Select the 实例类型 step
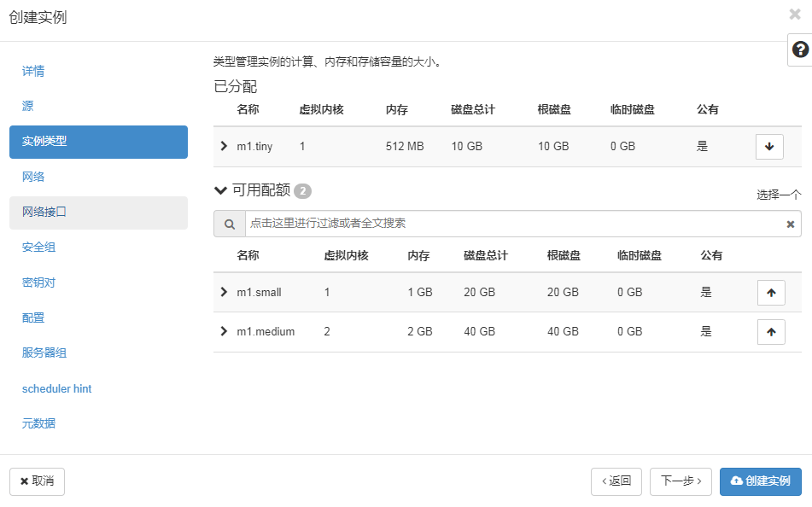 click(98, 142)
